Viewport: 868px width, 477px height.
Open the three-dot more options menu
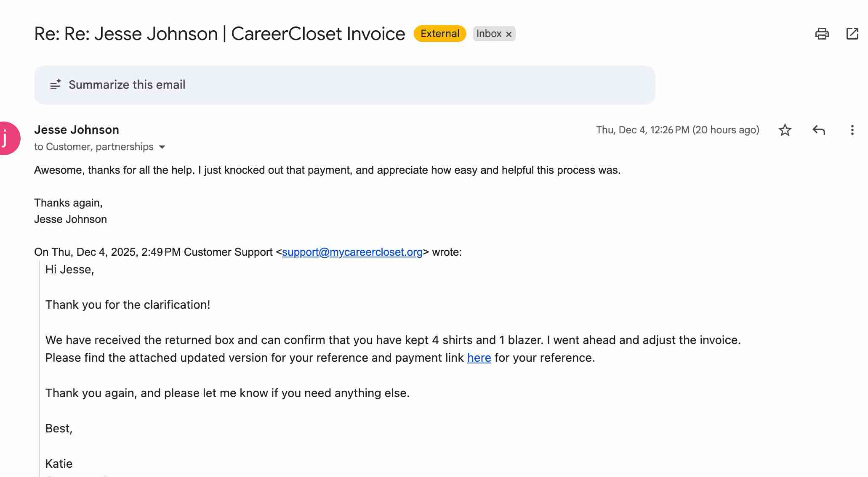(852, 130)
